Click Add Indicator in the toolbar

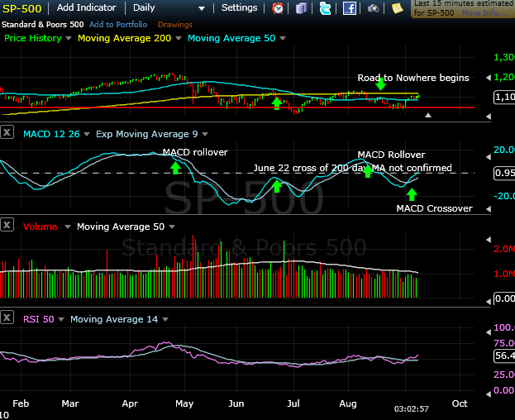(x=86, y=7)
